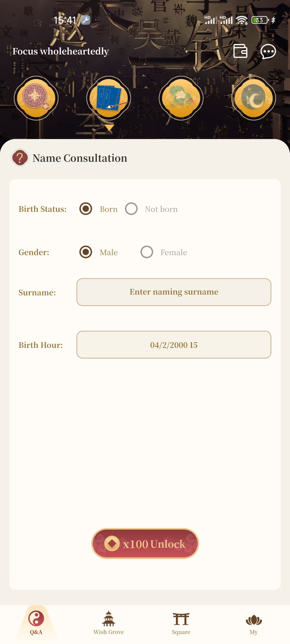Open the crescent moon category icon
Image resolution: width=290 pixels, height=644 pixels.
254,98
